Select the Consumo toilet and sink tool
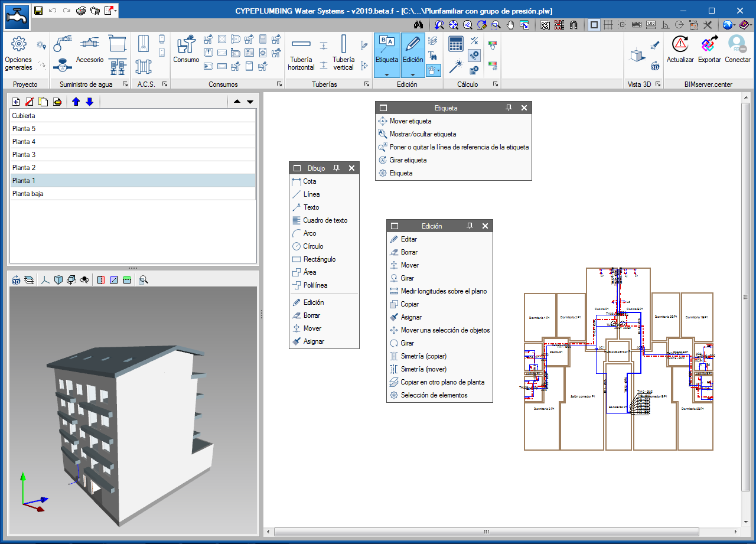Screen dimensions: 756x544 pos(186,50)
